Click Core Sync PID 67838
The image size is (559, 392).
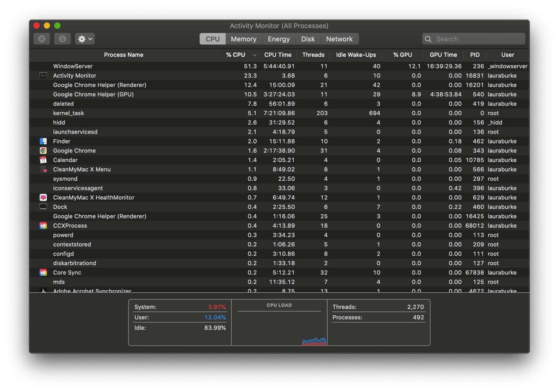475,272
